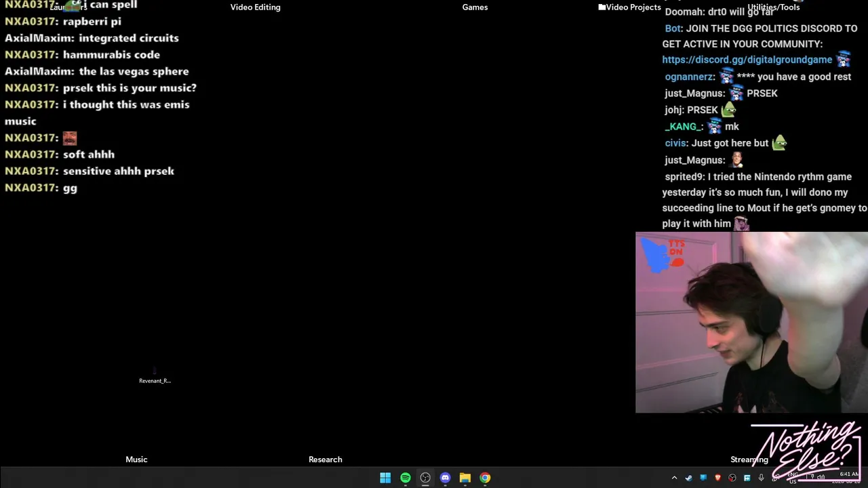Image resolution: width=868 pixels, height=488 pixels.
Task: Open Spotify from the taskbar
Action: [406, 478]
